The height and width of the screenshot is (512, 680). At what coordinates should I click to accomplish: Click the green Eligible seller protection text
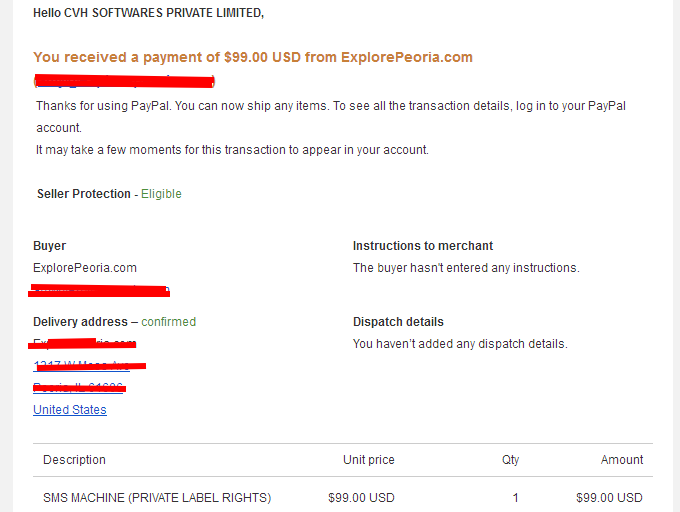pos(161,194)
